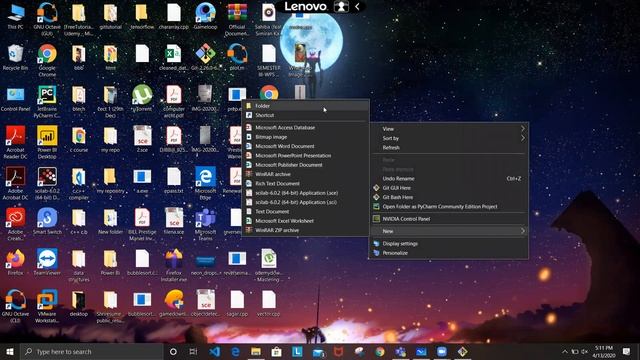Open the This PC desktop icon
The width and height of the screenshot is (640, 360).
16,16
